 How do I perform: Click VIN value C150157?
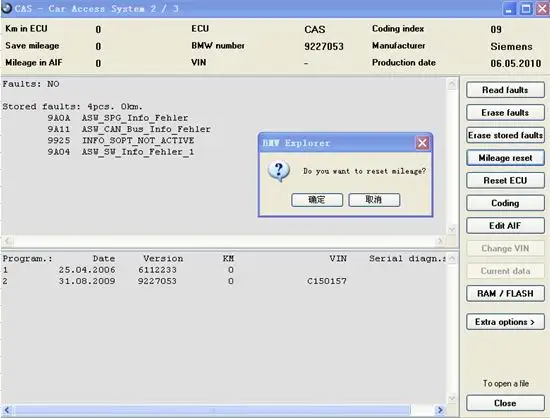click(x=327, y=281)
